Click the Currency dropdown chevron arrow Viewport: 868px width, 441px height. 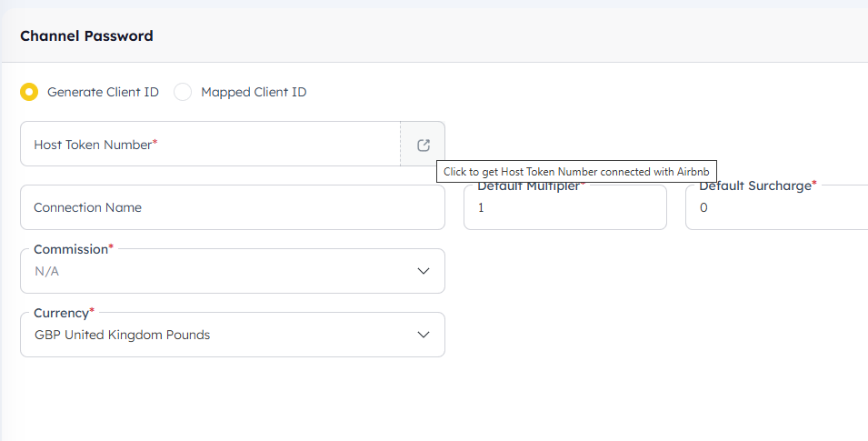423,335
